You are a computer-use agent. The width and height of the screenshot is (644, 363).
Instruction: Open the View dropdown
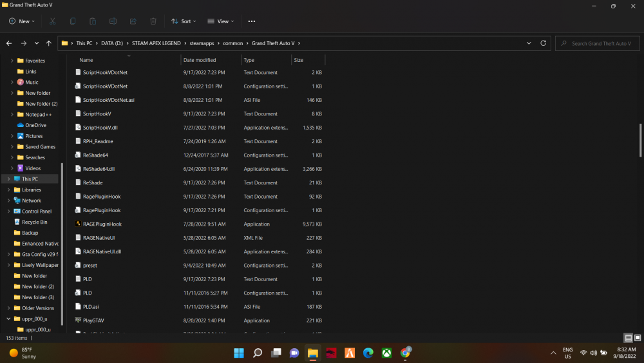click(x=220, y=21)
